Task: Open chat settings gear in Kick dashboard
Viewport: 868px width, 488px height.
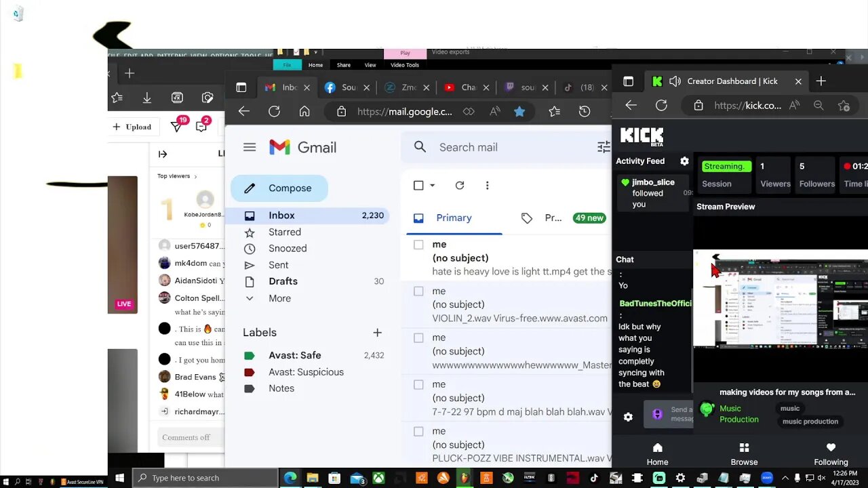Action: pos(628,417)
